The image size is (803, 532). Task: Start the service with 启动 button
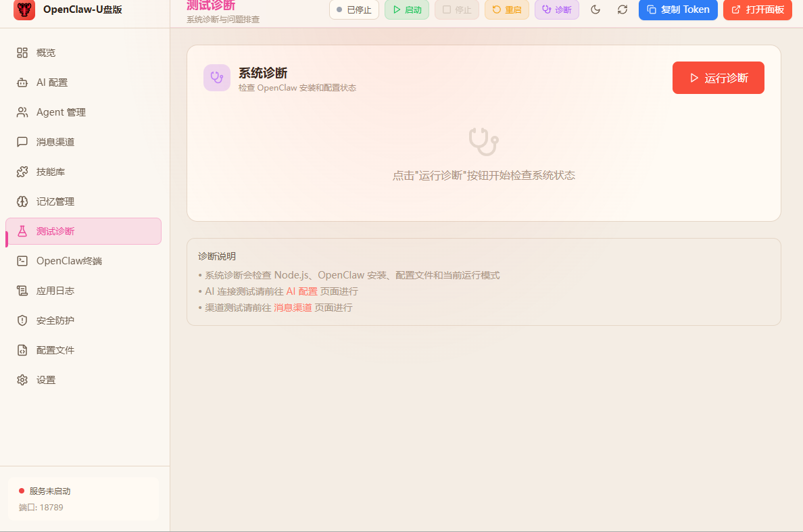[407, 9]
